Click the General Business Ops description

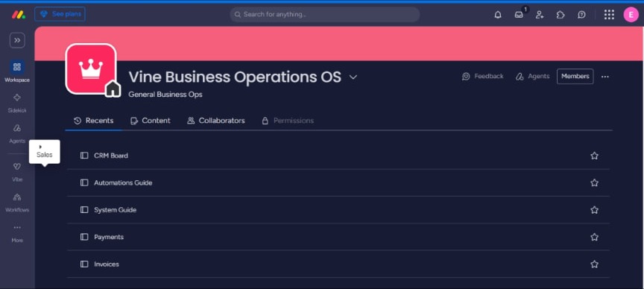click(x=165, y=95)
